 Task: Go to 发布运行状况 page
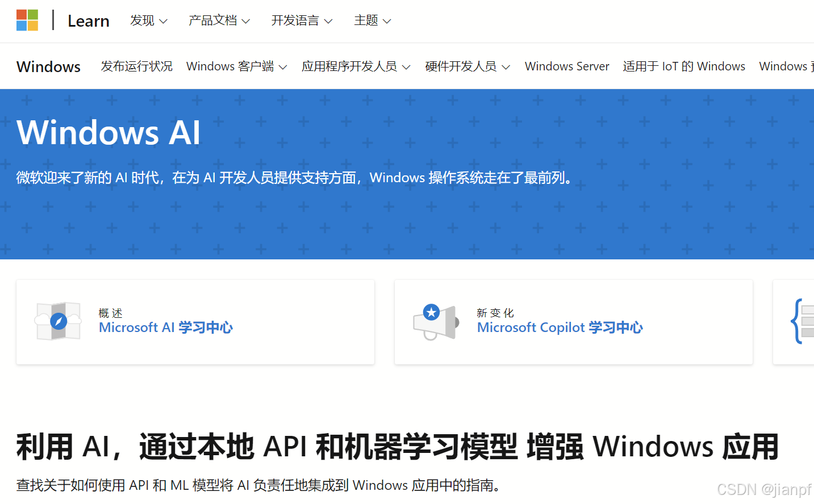click(x=137, y=66)
